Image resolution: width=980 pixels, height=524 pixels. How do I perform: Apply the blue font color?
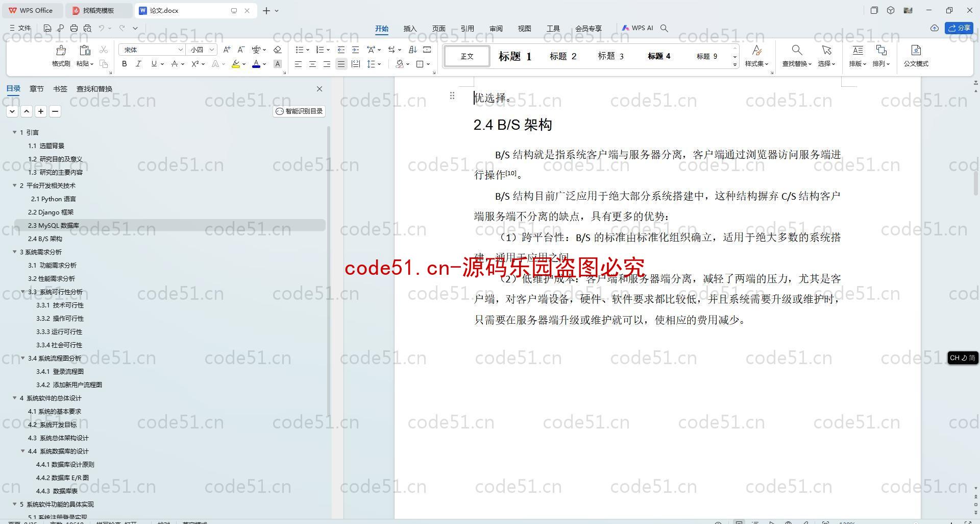(256, 64)
